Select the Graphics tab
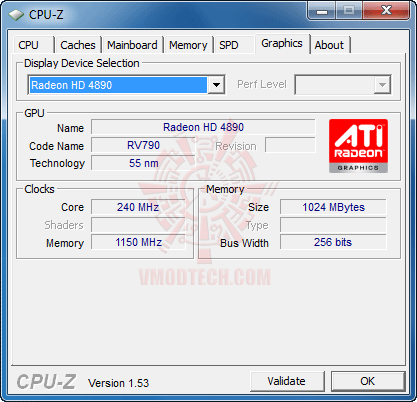The image size is (417, 402). [x=282, y=44]
